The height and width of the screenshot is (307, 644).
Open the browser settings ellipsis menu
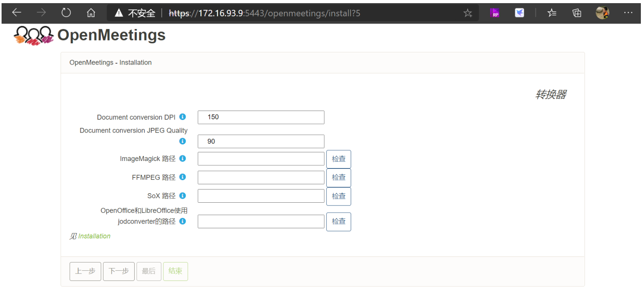coord(628,13)
